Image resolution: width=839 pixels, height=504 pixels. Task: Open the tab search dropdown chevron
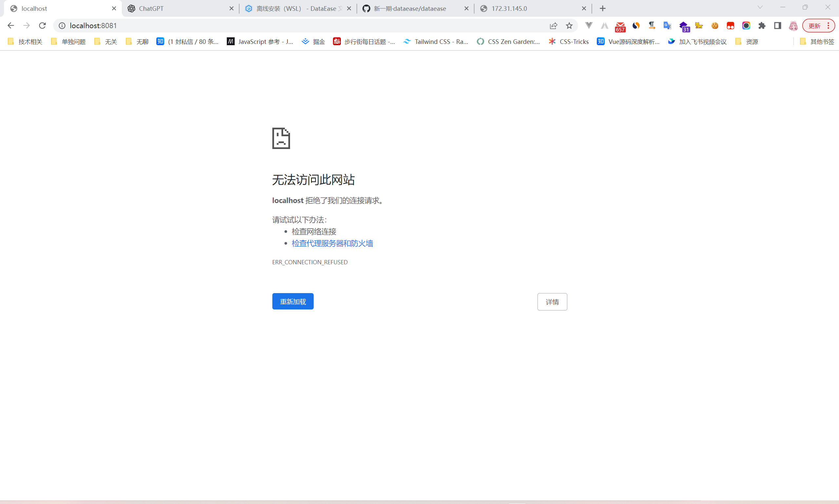point(760,7)
